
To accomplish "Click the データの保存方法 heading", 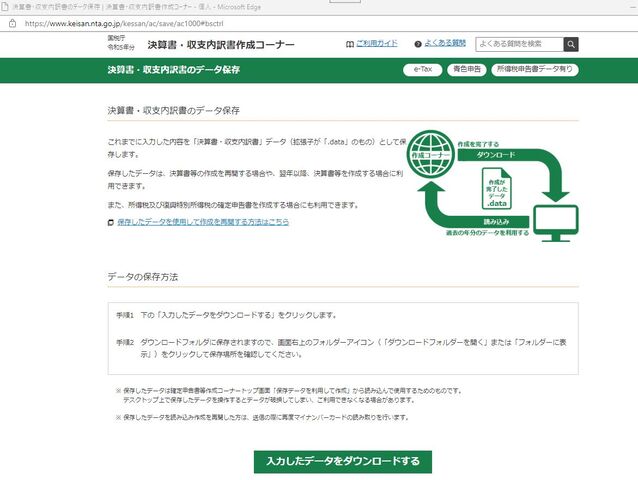I will [x=143, y=277].
